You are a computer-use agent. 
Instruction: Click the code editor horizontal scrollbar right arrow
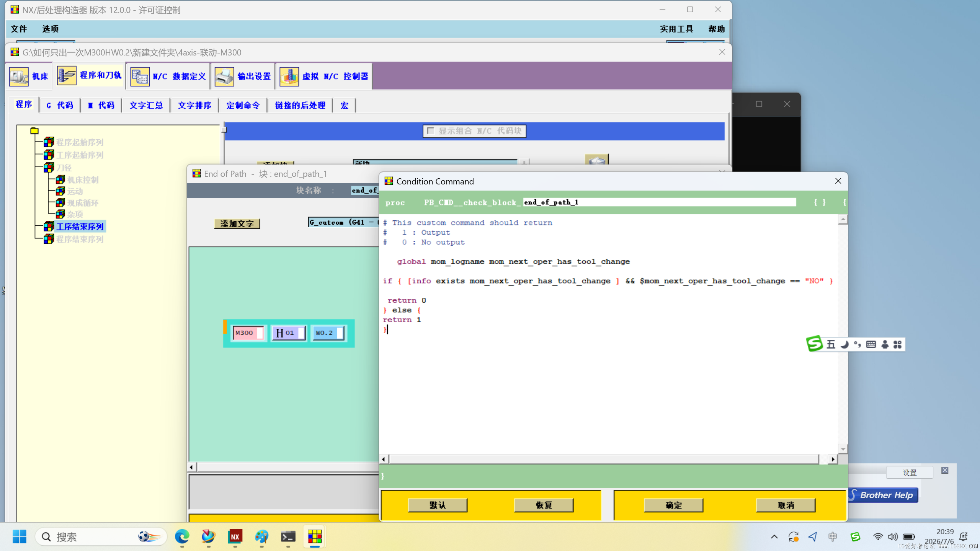833,459
